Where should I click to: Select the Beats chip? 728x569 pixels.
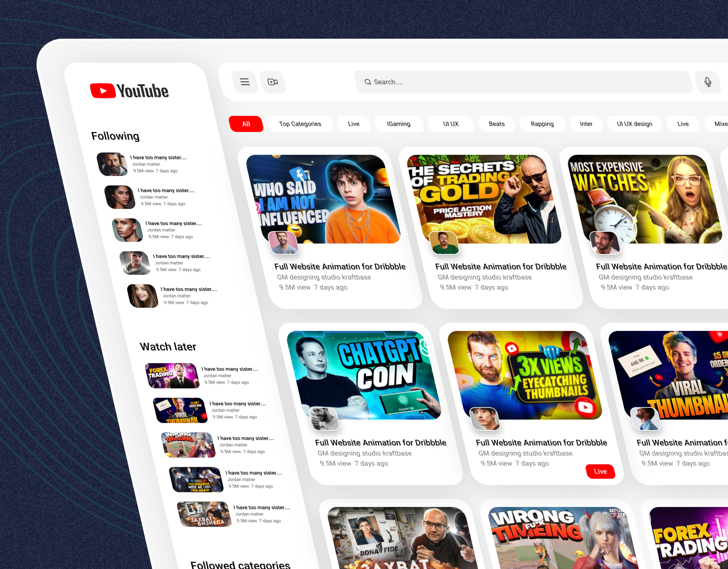point(496,124)
